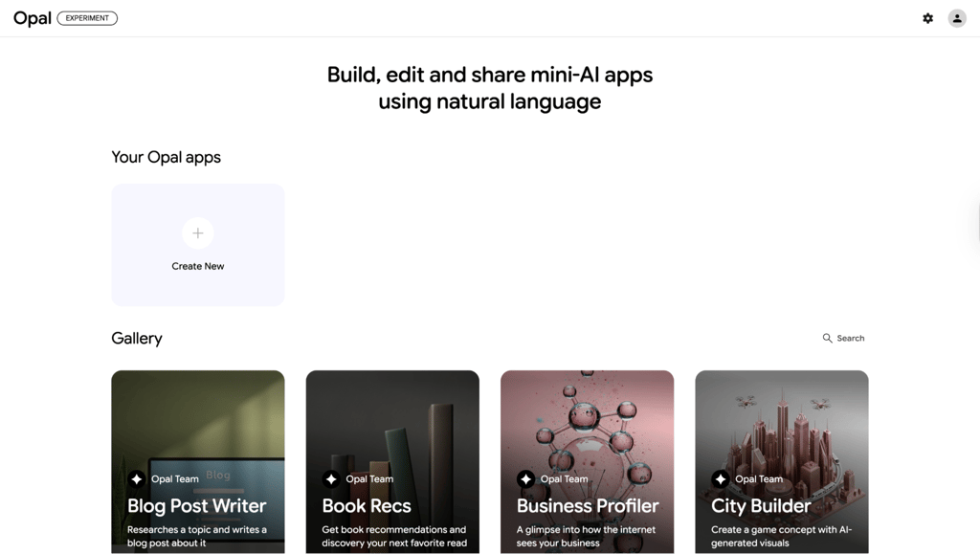Click the Opal Team sparkle icon on Blog Post Writer
The height and width of the screenshot is (554, 980).
tap(136, 479)
